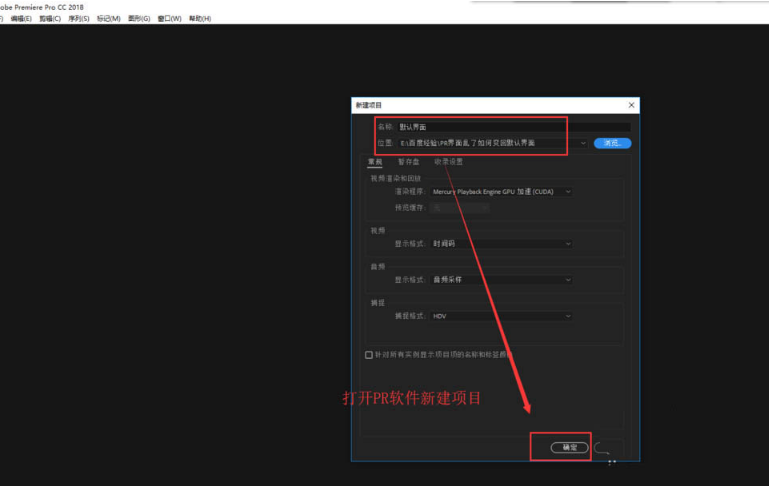Screen dimensions: 769x486
Task: Open the 标记(M) menu
Action: click(x=109, y=18)
